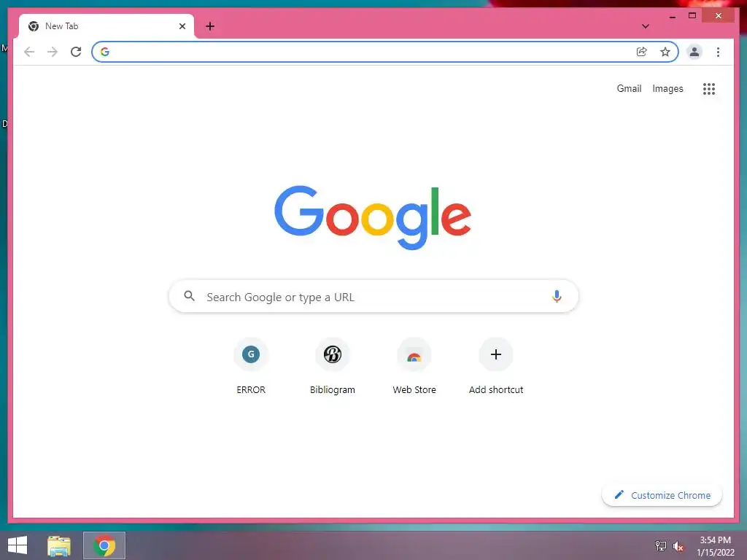The image size is (747, 560).
Task: Click the Chrome taskbar icon
Action: point(104,545)
